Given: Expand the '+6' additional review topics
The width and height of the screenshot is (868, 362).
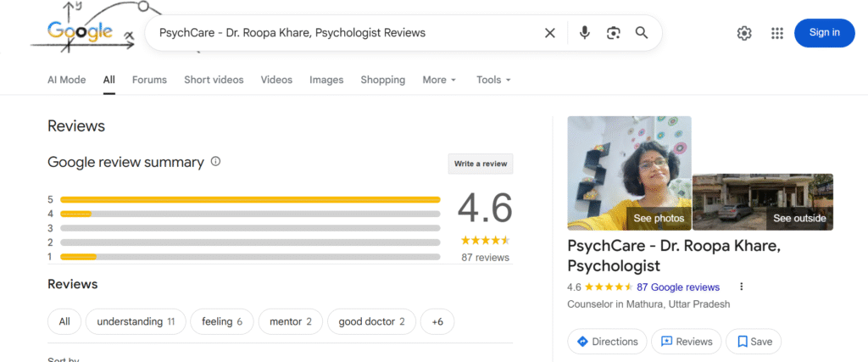Looking at the screenshot, I should [437, 322].
